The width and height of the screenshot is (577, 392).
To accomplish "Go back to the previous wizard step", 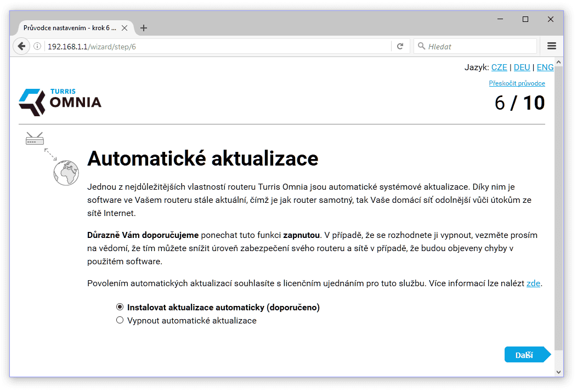I will coord(21,46).
